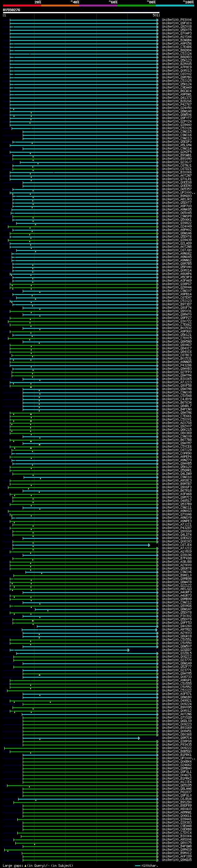Select subject label UniRef100_Q06BK4
197x868 pixels.
click(x=177, y=761)
